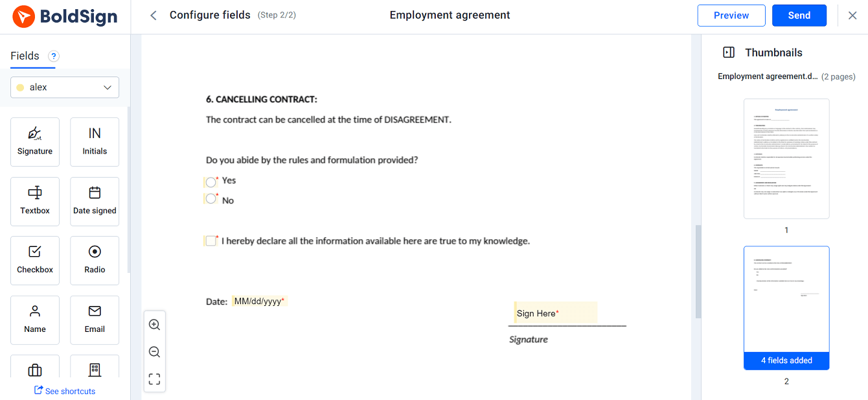Select the Initials field tool
Viewport: 868px width, 400px height.
95,141
